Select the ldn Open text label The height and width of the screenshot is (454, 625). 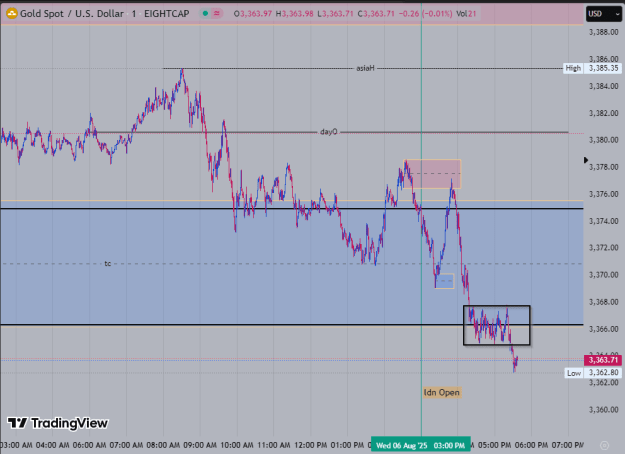tap(442, 393)
